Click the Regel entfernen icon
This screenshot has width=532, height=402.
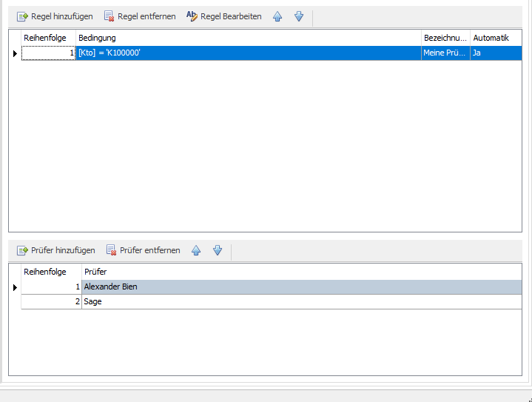(x=109, y=16)
